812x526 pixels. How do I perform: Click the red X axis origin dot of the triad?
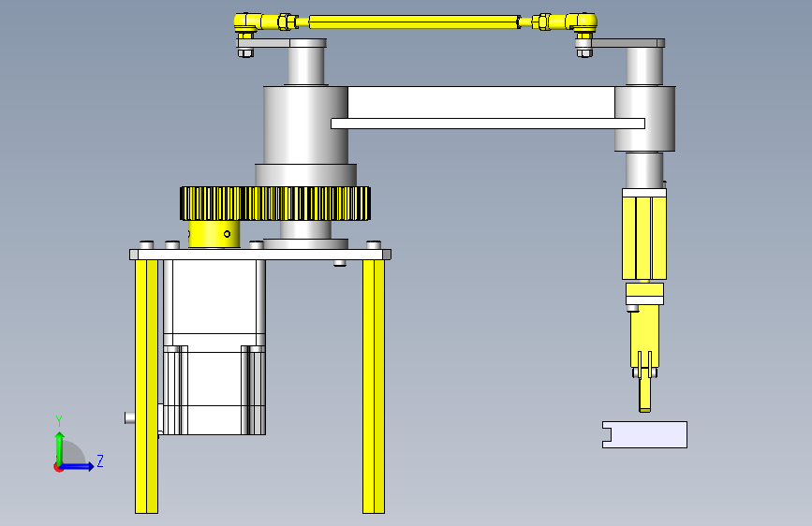(x=58, y=467)
